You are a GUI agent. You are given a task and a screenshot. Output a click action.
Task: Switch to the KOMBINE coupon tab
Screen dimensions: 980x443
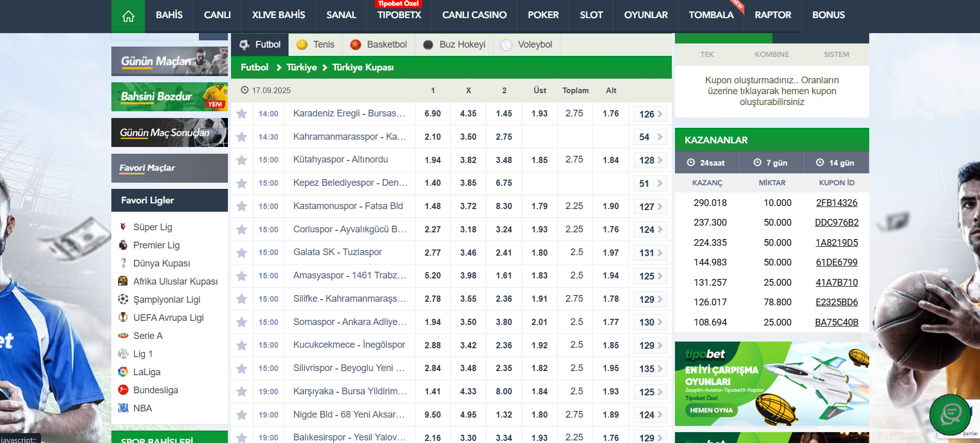(771, 54)
